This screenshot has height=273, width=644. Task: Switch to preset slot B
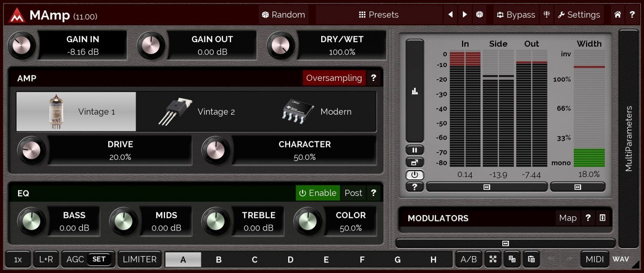[219, 260]
